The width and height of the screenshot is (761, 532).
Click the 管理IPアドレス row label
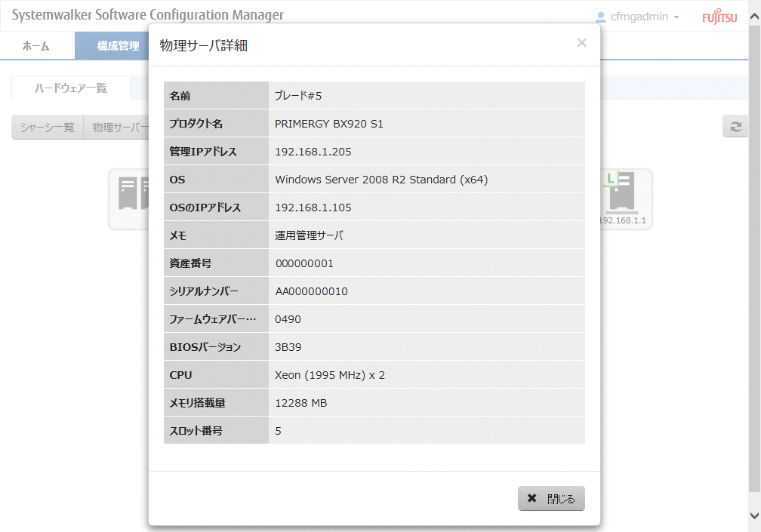(x=203, y=152)
